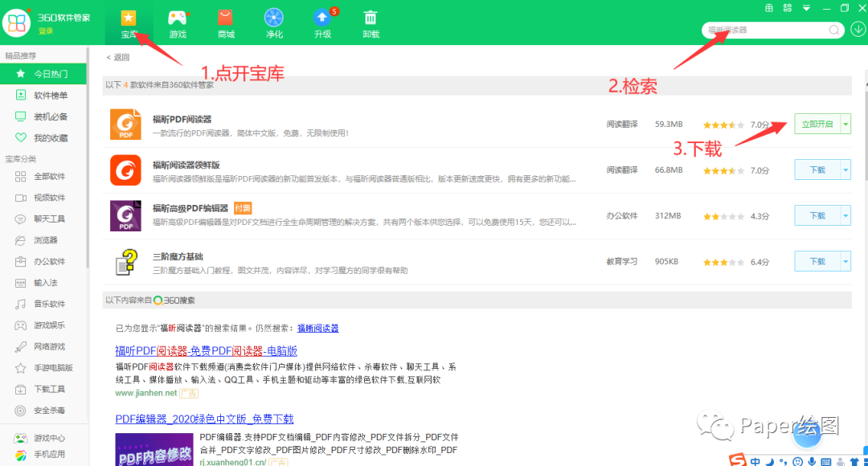Open the 福昕高级PDF编辑器 title
This screenshot has width=868, height=466.
[190, 208]
